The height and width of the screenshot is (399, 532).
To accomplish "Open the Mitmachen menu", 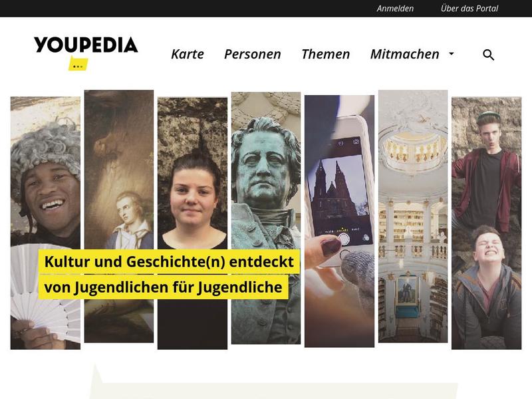I will (404, 55).
